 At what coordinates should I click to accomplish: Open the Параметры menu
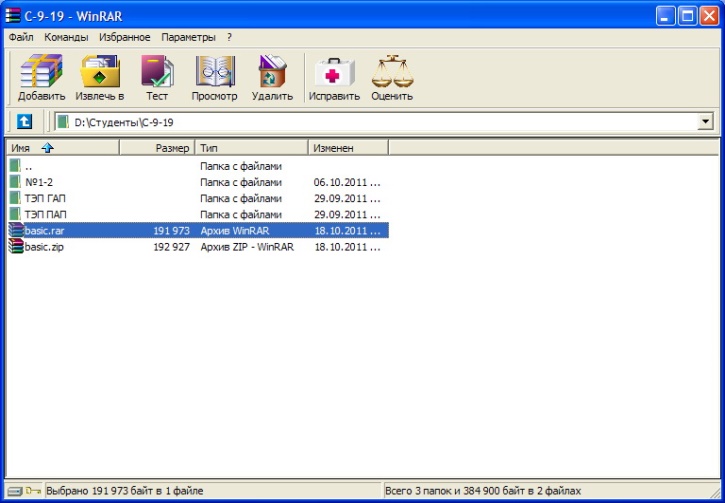point(188,37)
